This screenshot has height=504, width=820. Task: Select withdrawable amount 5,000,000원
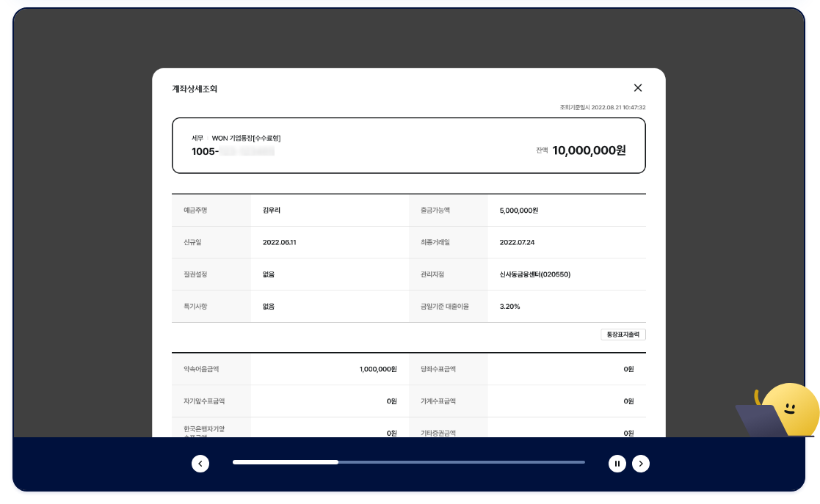[x=519, y=210]
